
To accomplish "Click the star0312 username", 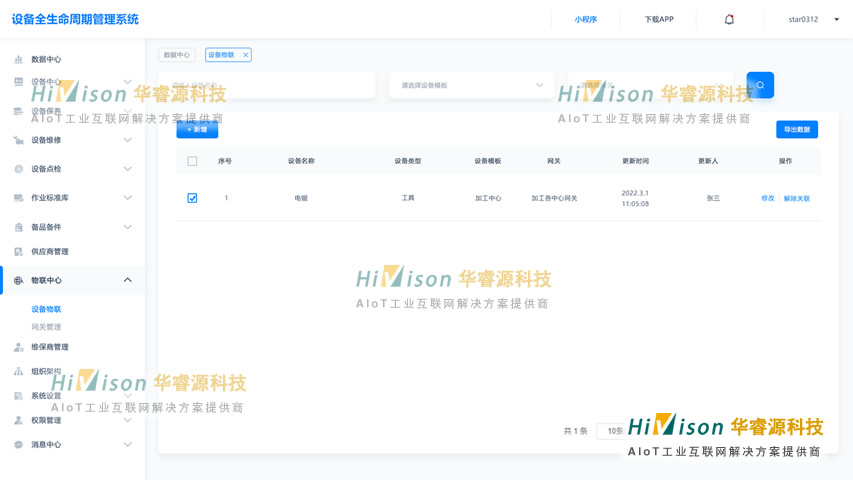I will (x=803, y=20).
